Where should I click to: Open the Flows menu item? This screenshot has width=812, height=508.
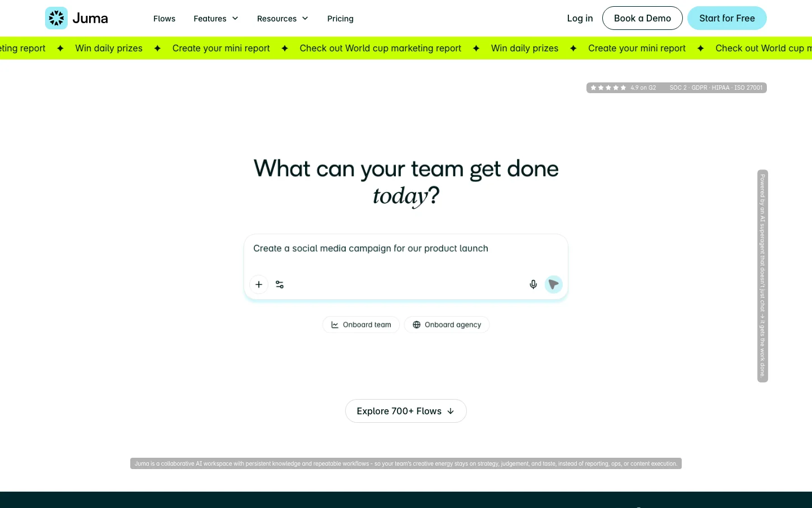(x=164, y=19)
